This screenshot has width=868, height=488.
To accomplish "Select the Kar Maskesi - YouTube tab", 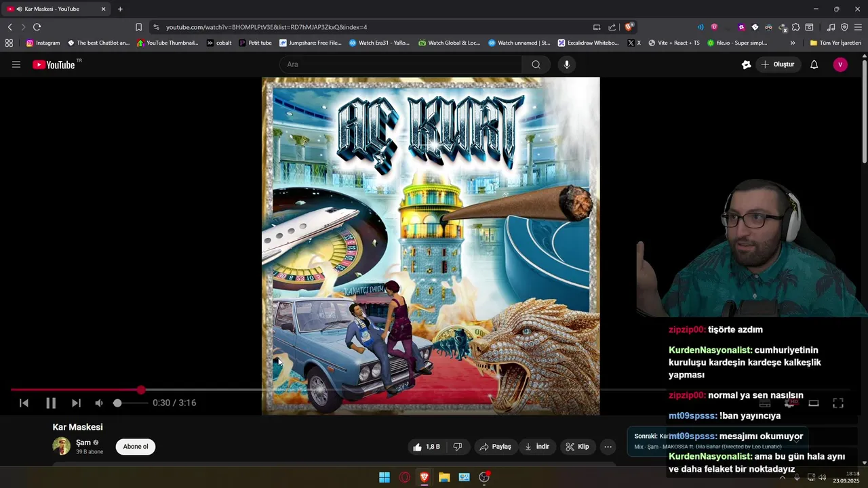I will click(57, 9).
